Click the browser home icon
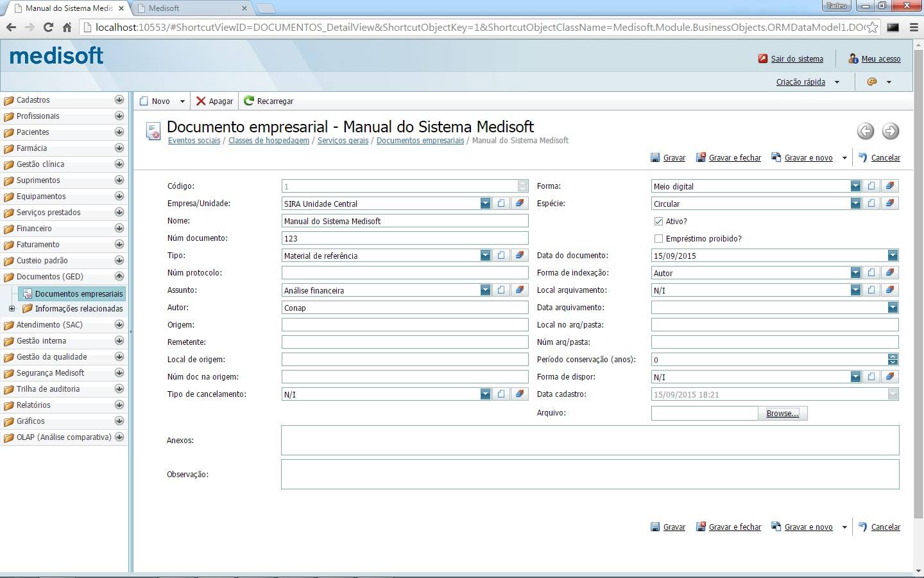Viewport: 924px width, 578px height. tap(67, 27)
